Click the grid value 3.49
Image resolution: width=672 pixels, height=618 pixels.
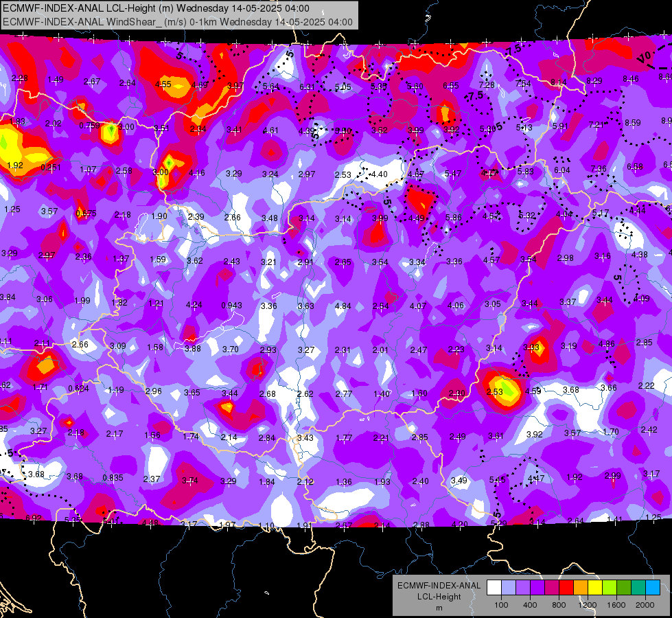point(459,480)
